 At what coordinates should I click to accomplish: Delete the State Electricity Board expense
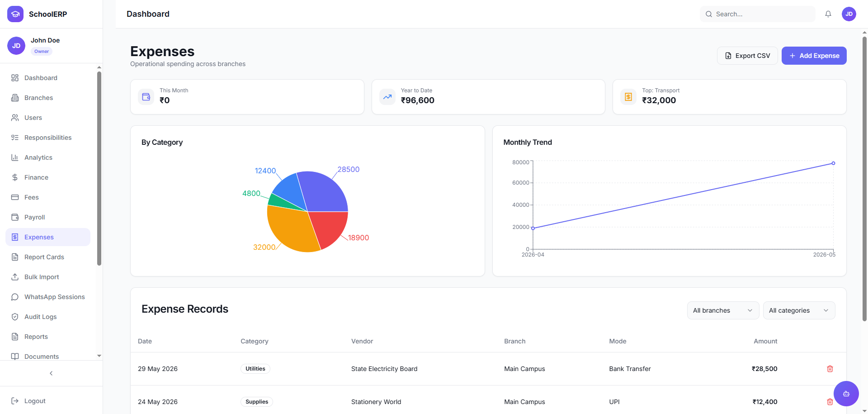(x=830, y=369)
